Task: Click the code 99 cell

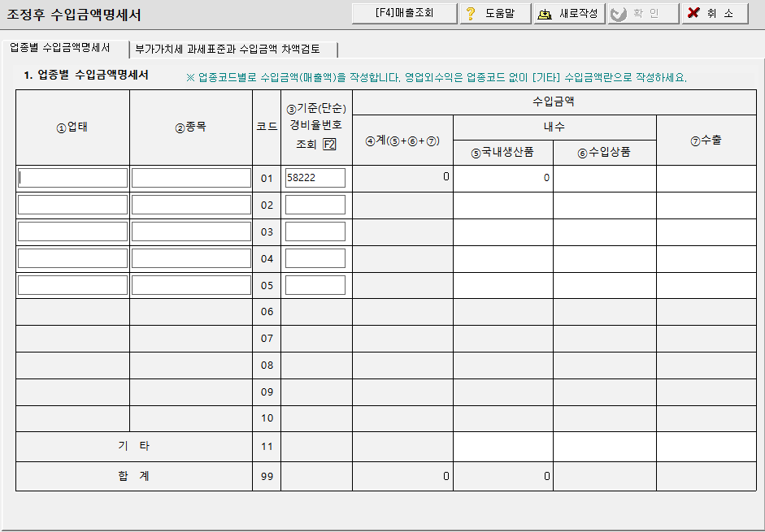Action: (x=267, y=477)
